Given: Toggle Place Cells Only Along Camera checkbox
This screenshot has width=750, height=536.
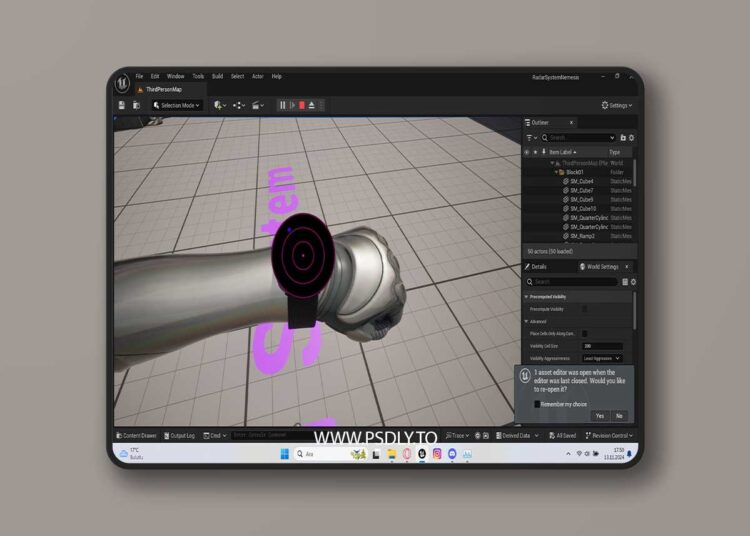Looking at the screenshot, I should 585,333.
